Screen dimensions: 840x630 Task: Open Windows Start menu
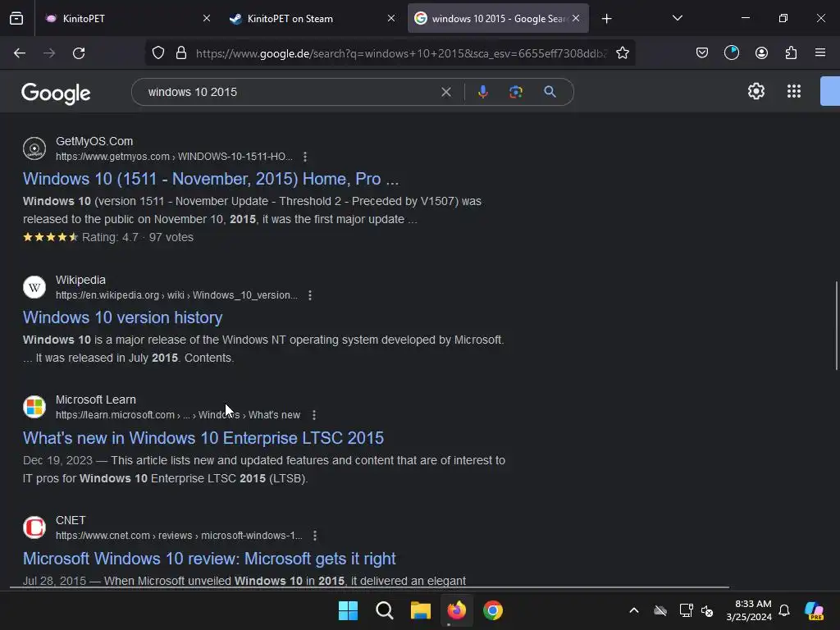[x=348, y=610]
